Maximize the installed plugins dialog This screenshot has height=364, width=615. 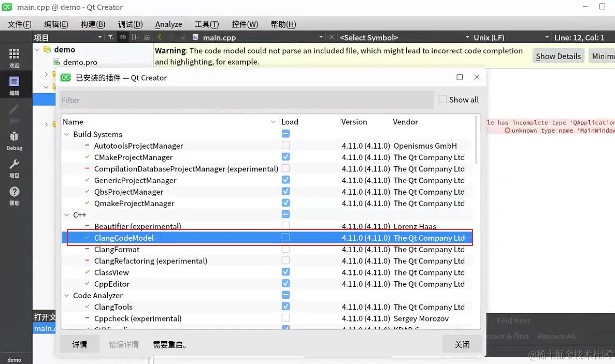(460, 77)
